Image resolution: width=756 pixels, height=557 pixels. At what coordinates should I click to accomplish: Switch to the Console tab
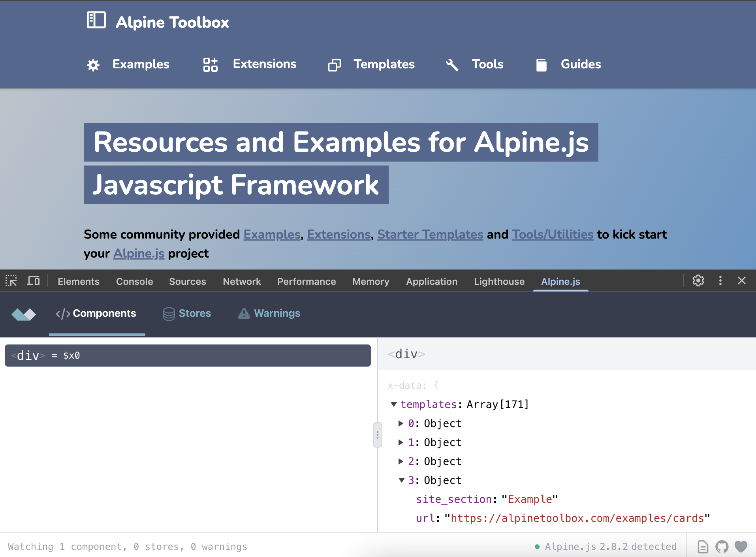(x=134, y=281)
